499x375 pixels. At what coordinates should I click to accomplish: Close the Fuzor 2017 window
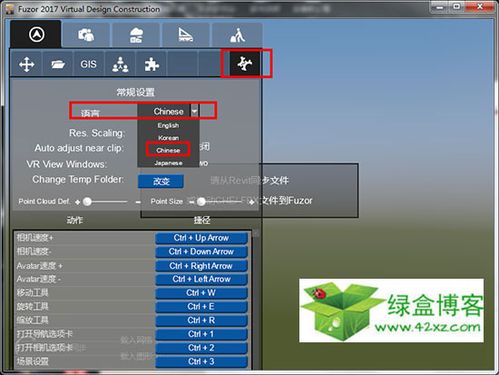click(x=480, y=7)
